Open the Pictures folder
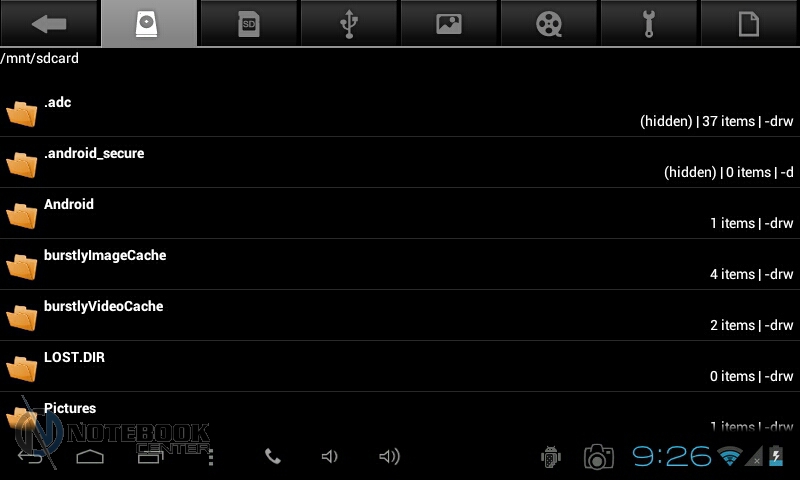Screen dimensions: 800x480 point(400,413)
